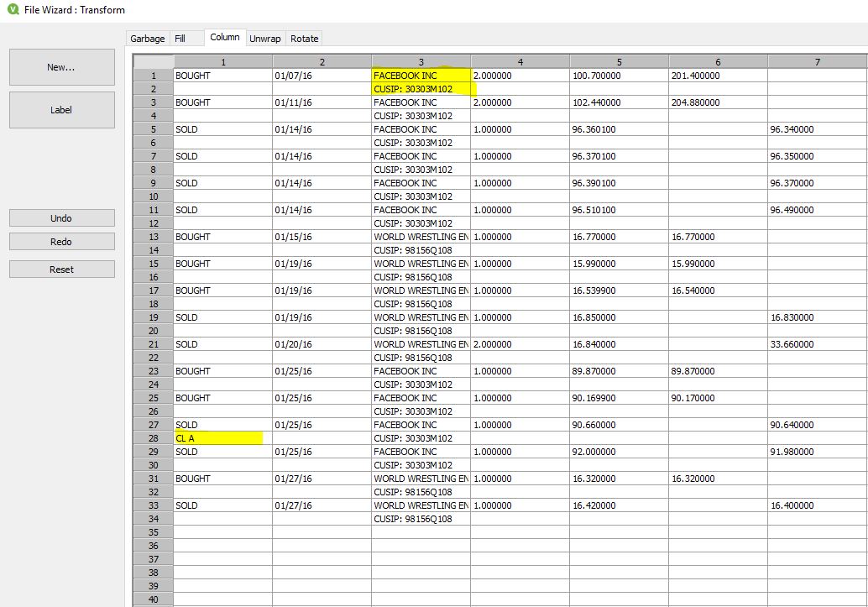Click the 16.850000 price cell
Viewport: 868px width, 607px height.
[620, 317]
